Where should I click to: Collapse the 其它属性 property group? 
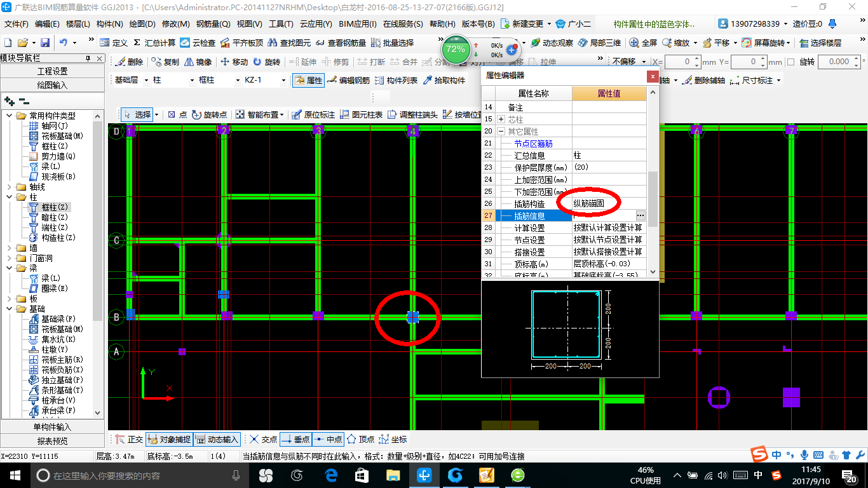[x=501, y=132]
